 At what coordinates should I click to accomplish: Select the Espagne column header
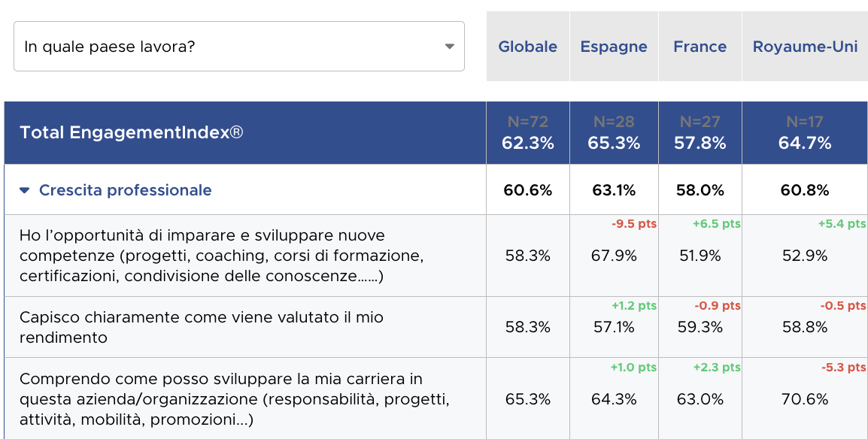point(614,47)
